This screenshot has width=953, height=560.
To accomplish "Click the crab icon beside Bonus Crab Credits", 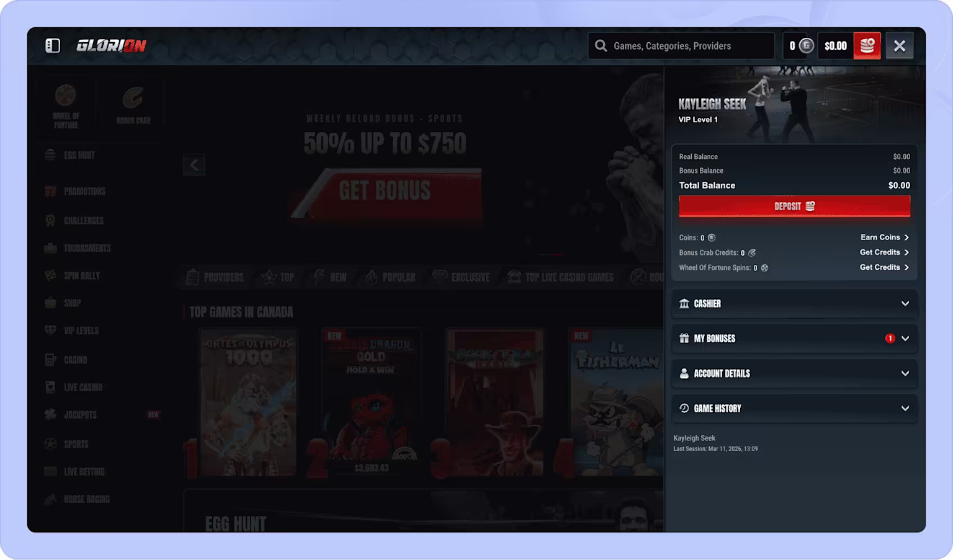I will pos(752,252).
